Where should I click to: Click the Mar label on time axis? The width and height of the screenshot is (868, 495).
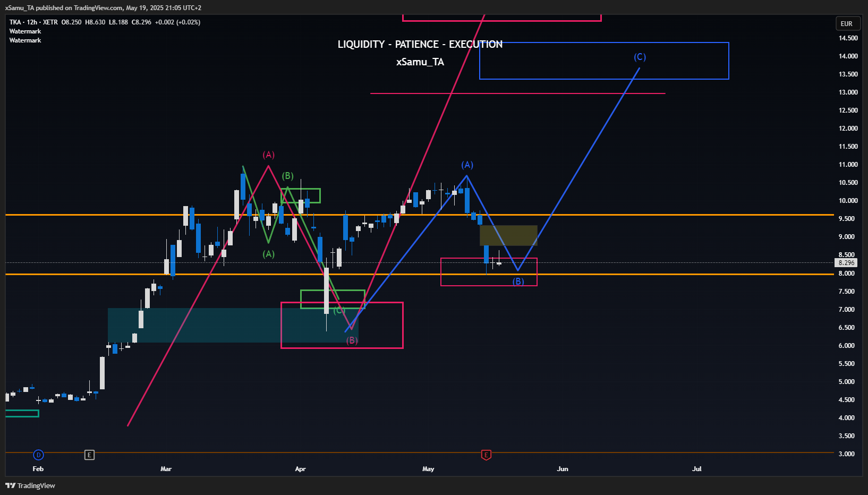pos(166,469)
